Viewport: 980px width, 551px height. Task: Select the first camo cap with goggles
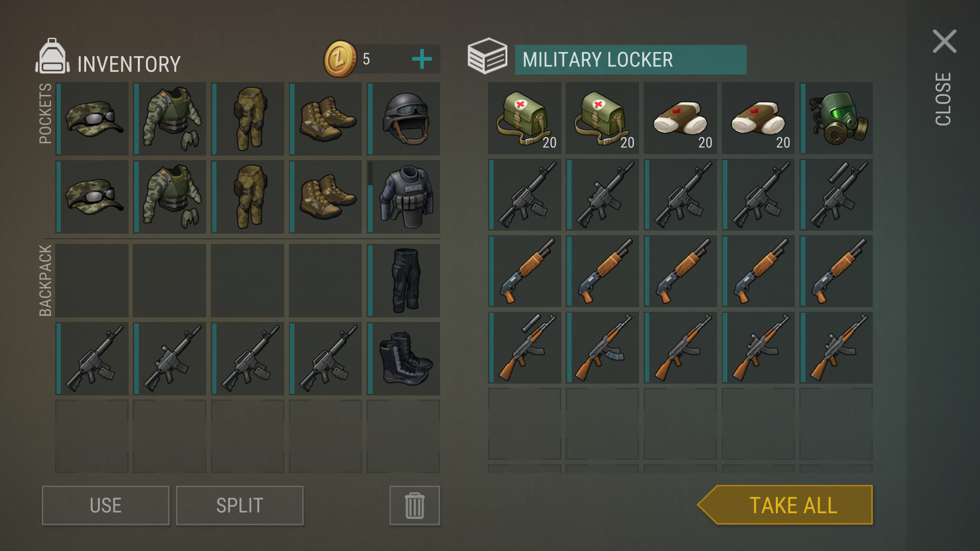point(92,118)
